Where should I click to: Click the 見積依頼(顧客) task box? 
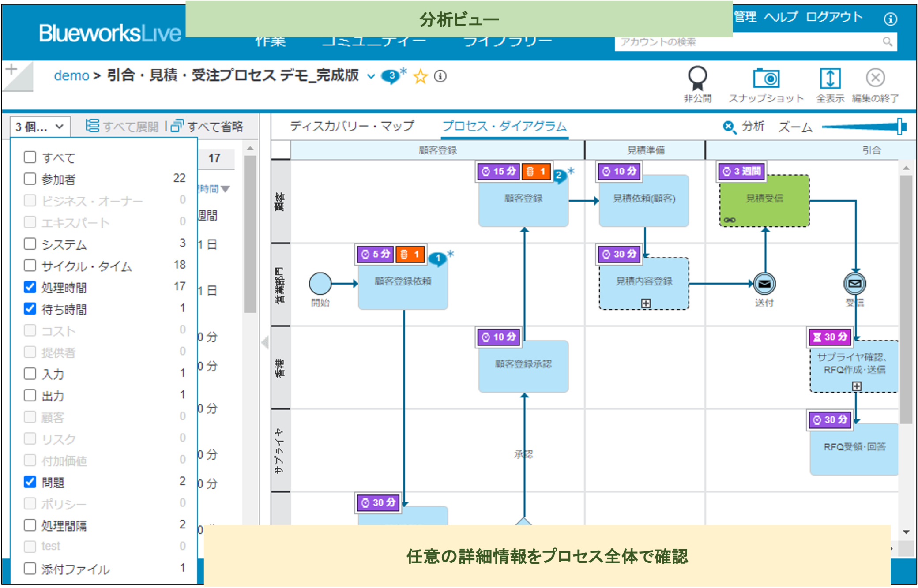644,201
